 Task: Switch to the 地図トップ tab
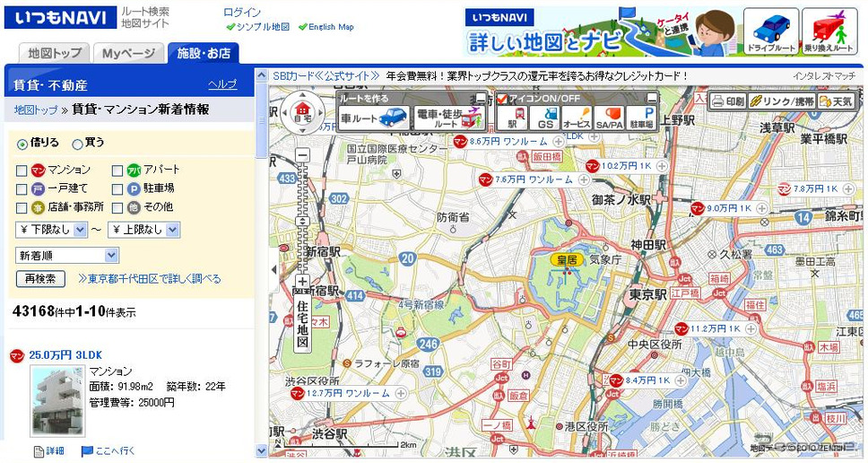click(54, 53)
